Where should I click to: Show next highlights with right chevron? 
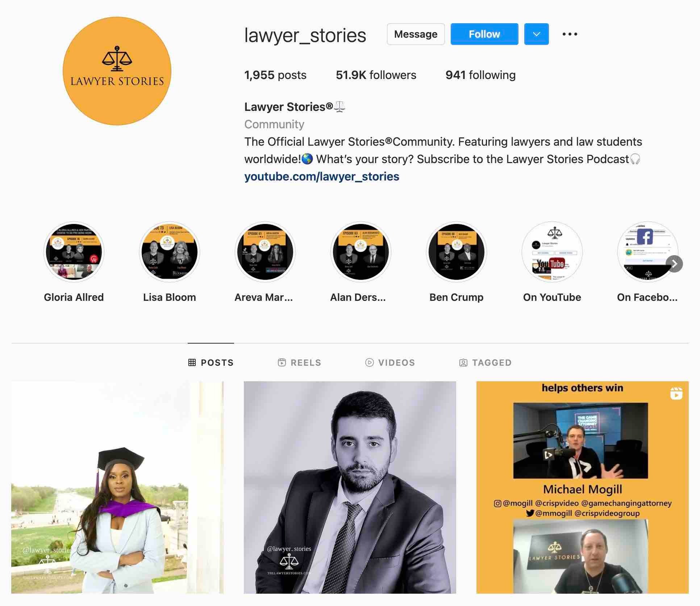674,264
